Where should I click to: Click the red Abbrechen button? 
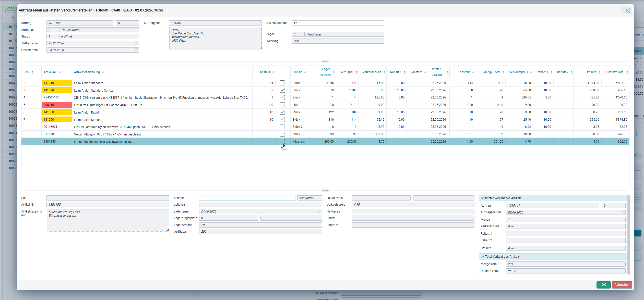[x=622, y=285]
